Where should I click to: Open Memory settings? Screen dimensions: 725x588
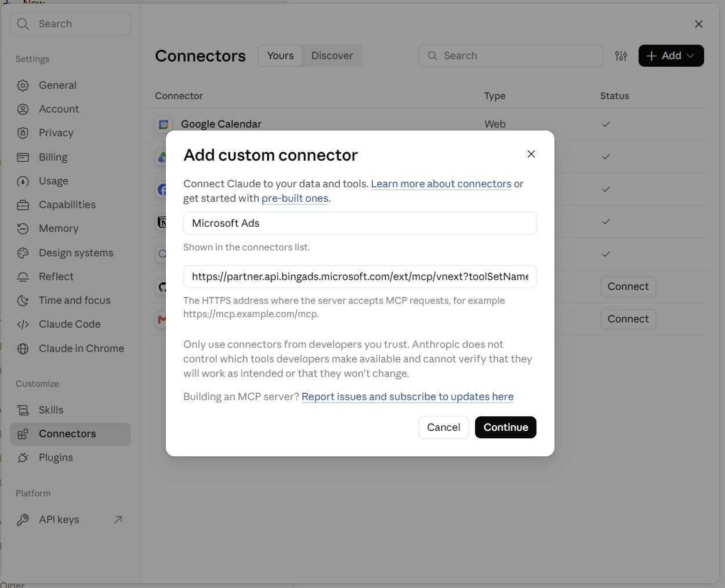tap(70, 228)
